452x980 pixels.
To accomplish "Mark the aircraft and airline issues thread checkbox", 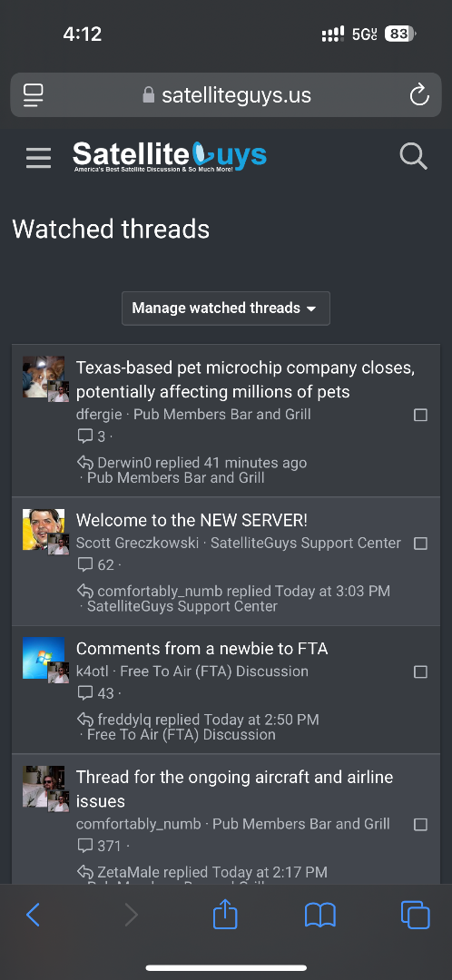I will pyautogui.click(x=421, y=824).
